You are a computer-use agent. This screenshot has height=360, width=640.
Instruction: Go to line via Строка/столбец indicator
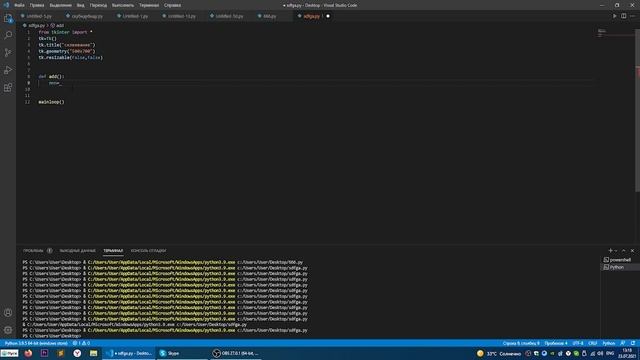521,343
